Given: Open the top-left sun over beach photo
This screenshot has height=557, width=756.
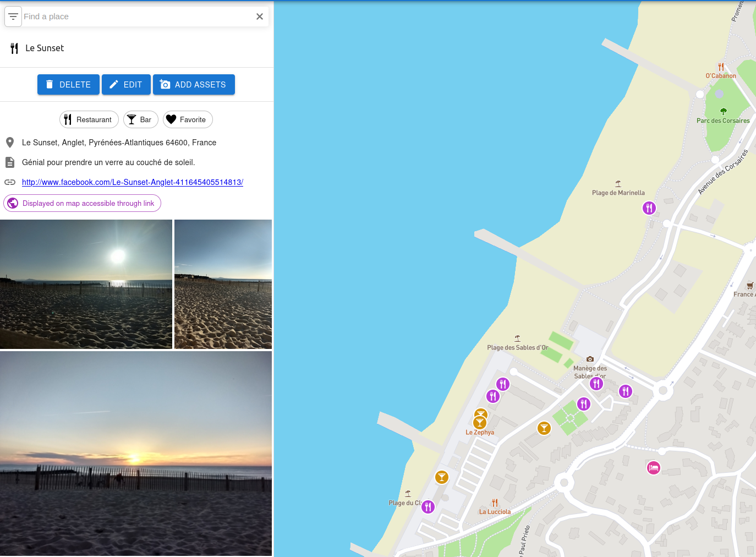Looking at the screenshot, I should tap(86, 284).
